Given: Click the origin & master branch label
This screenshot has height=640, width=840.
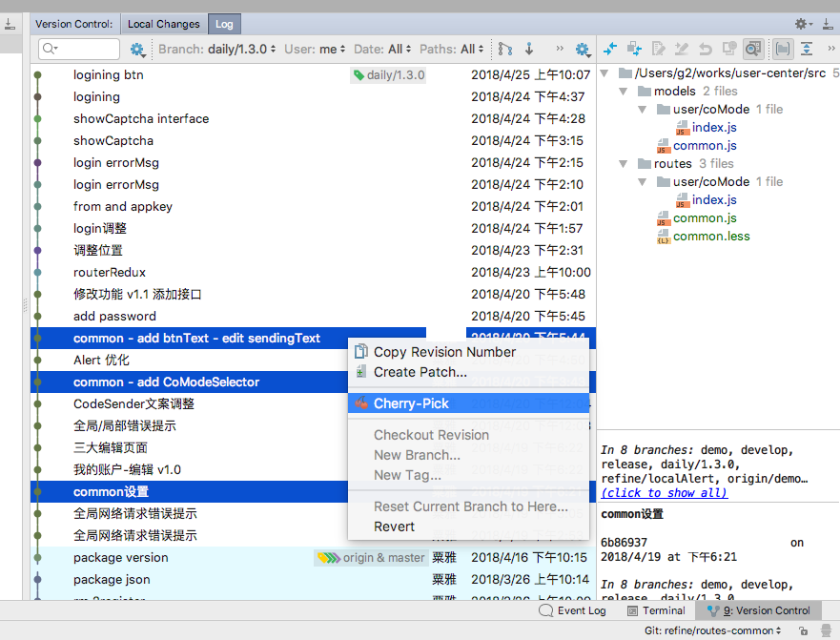Looking at the screenshot, I should coord(371,557).
